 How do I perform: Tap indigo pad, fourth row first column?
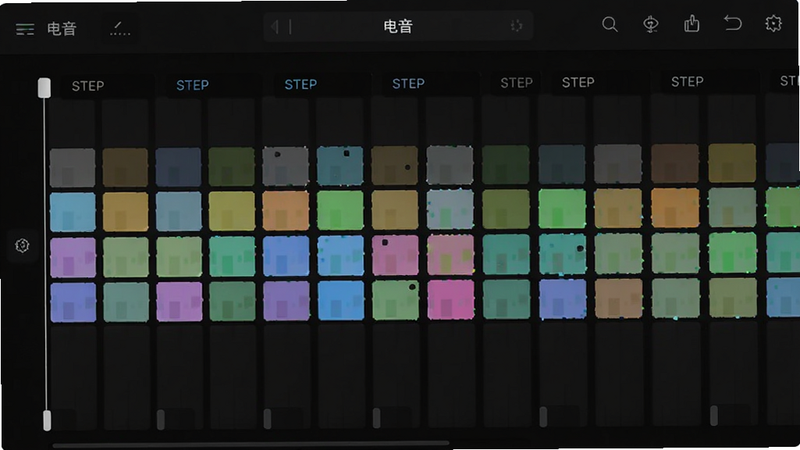pos(73,303)
